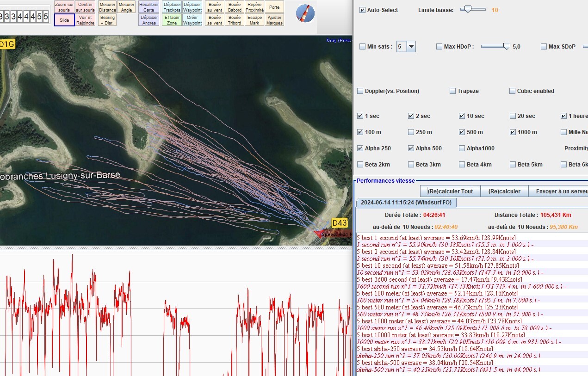
Task: Click the Porte marker tool
Action: [274, 7]
